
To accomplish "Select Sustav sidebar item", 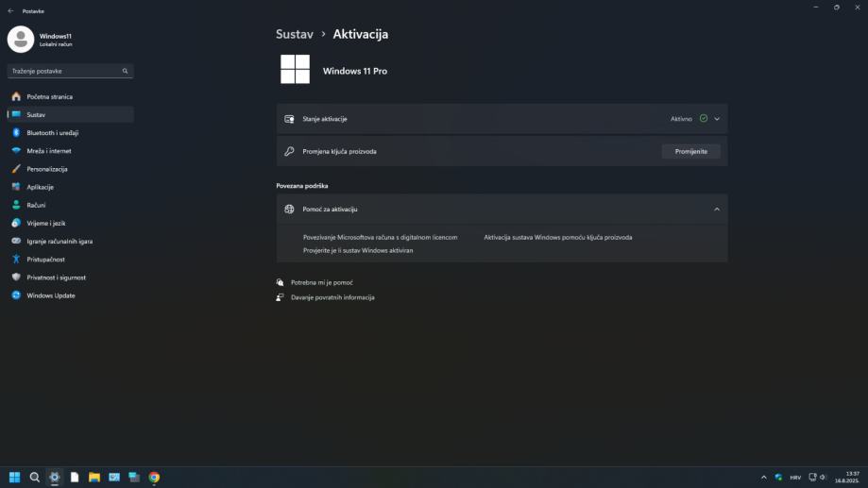I will pos(70,114).
